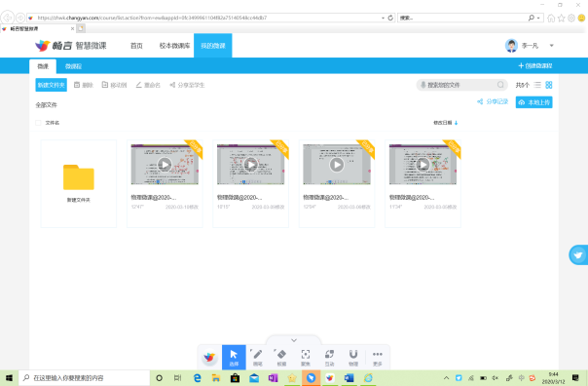Click the local upload (本地上传) button
The height and width of the screenshot is (386, 588).
(534, 102)
